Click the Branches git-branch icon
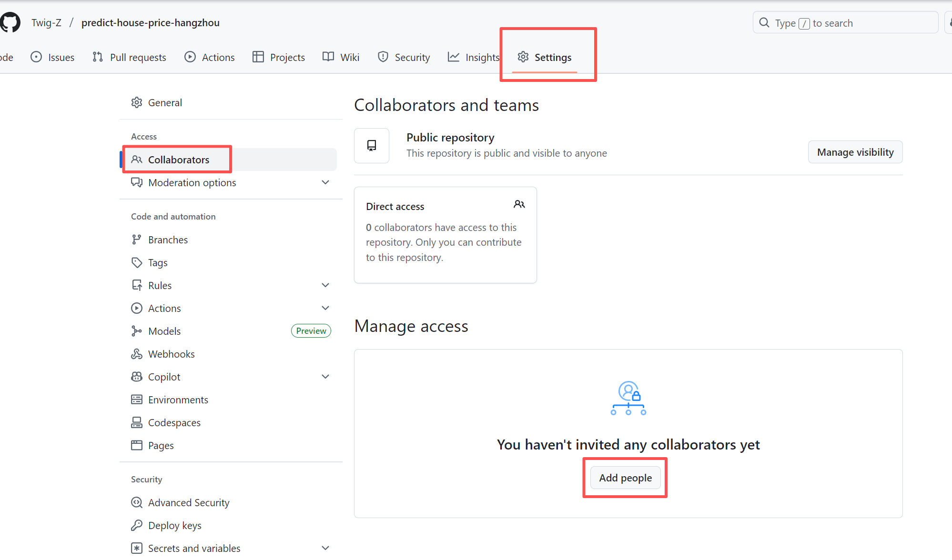The width and height of the screenshot is (952, 560). point(137,240)
